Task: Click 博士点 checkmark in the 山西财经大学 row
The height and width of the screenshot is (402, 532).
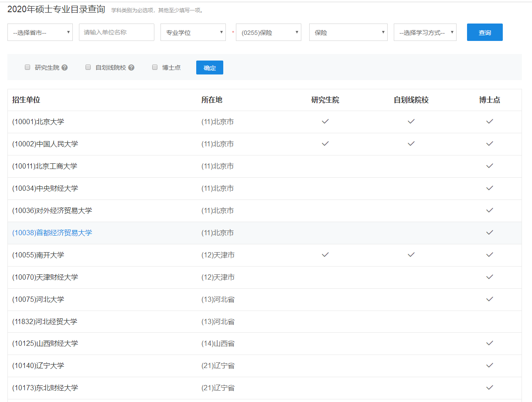Action: pyautogui.click(x=490, y=343)
